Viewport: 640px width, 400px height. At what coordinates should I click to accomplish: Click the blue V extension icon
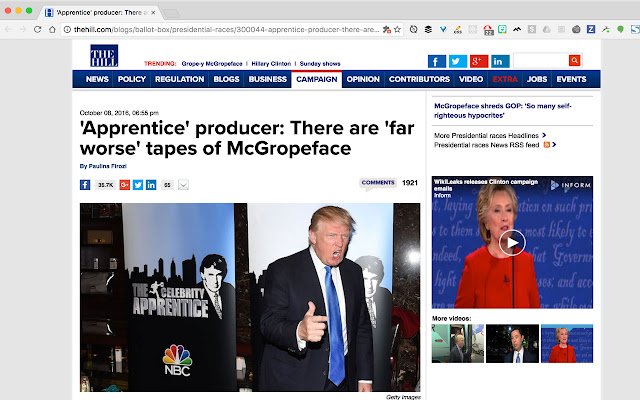[x=443, y=29]
